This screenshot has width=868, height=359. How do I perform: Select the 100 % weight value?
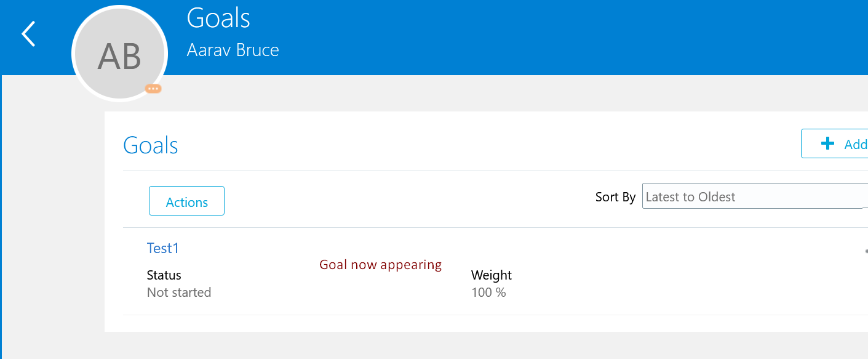[488, 292]
